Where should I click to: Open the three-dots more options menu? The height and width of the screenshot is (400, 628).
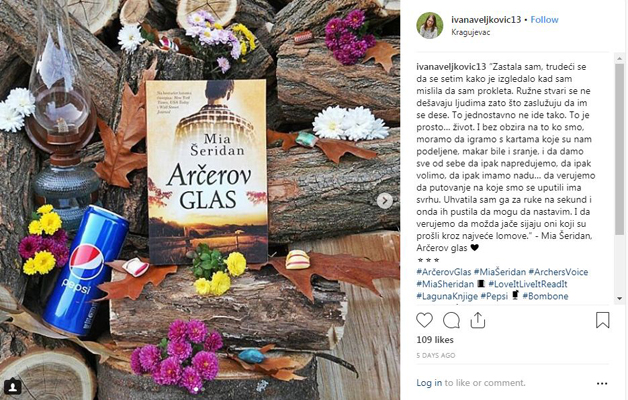coord(602,384)
